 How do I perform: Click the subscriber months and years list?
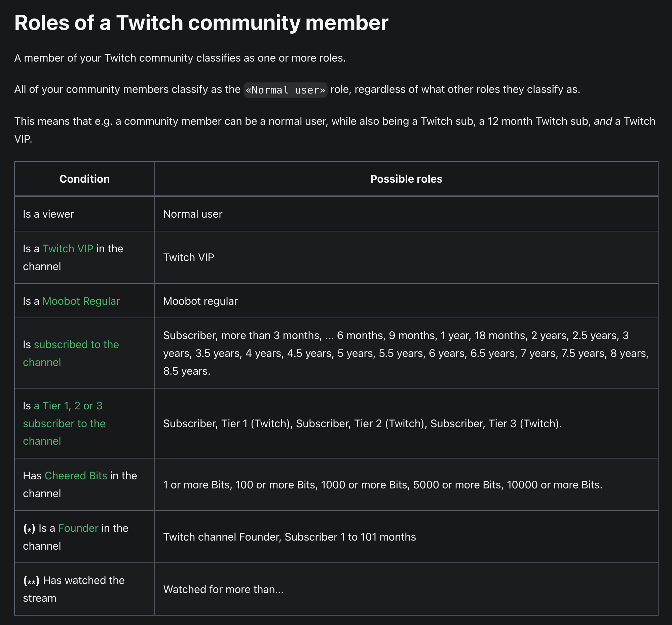(406, 353)
